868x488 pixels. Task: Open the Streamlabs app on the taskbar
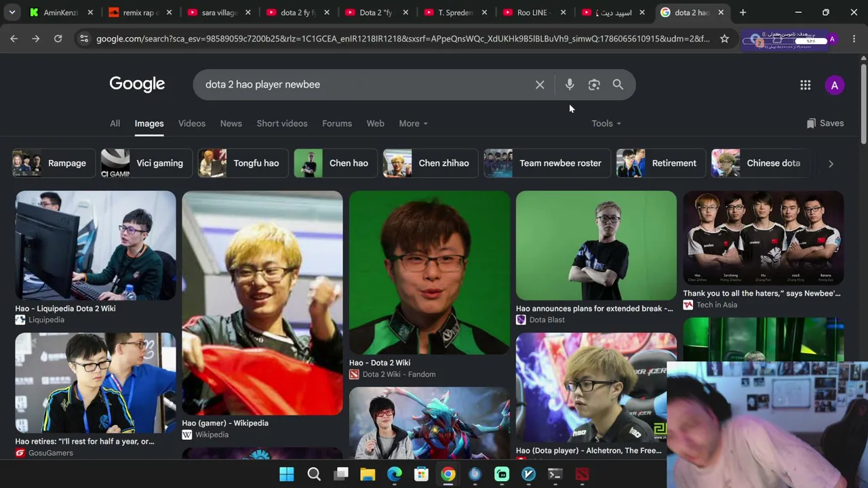click(x=502, y=474)
